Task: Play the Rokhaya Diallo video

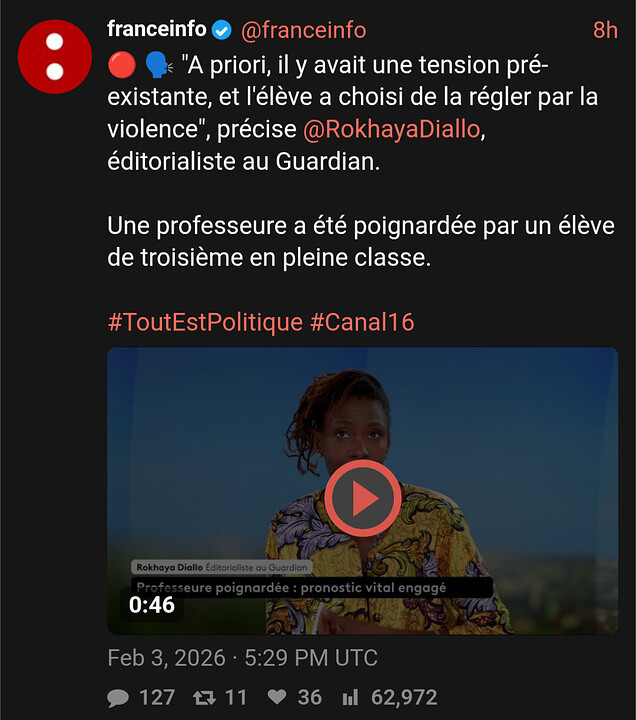Action: point(363,498)
